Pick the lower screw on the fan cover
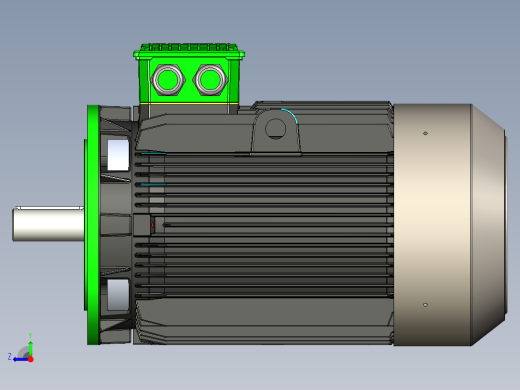 coord(425,305)
